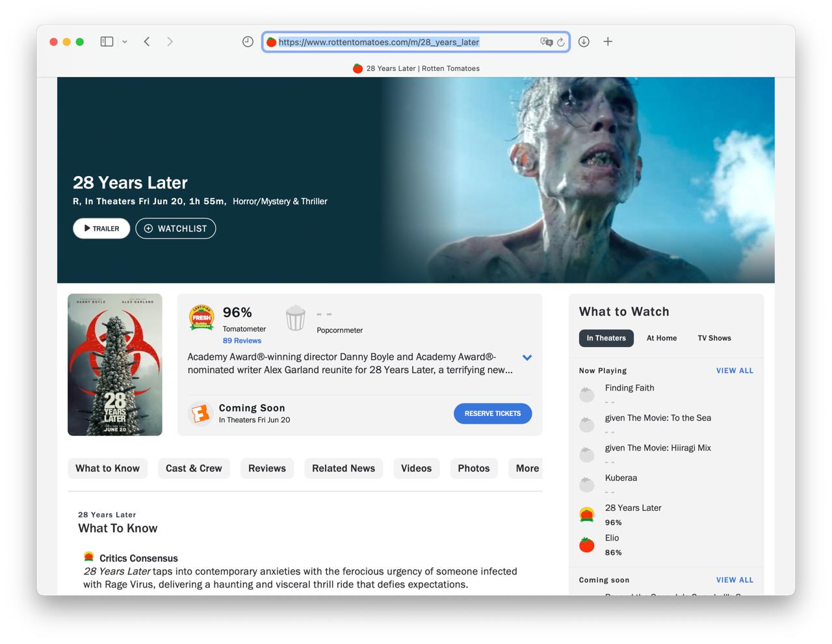Image resolution: width=832 pixels, height=644 pixels.
Task: Jump to What to Know section
Action: (108, 468)
